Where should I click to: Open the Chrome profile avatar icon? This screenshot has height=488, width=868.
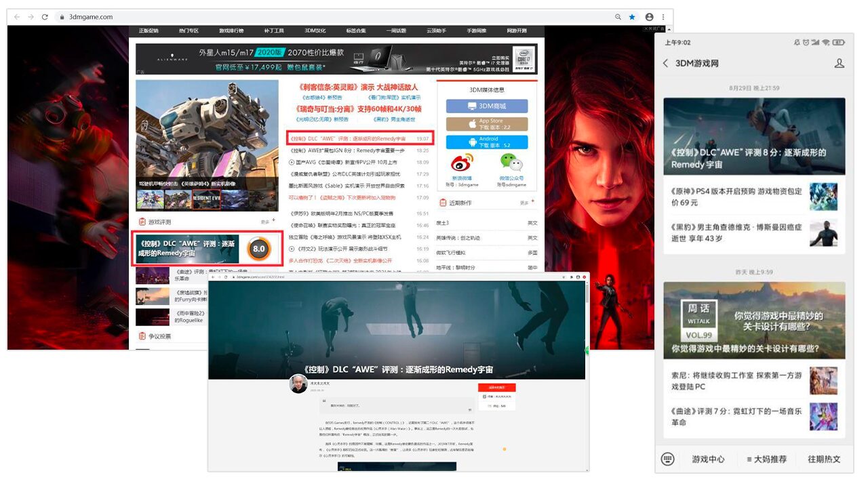tap(649, 17)
